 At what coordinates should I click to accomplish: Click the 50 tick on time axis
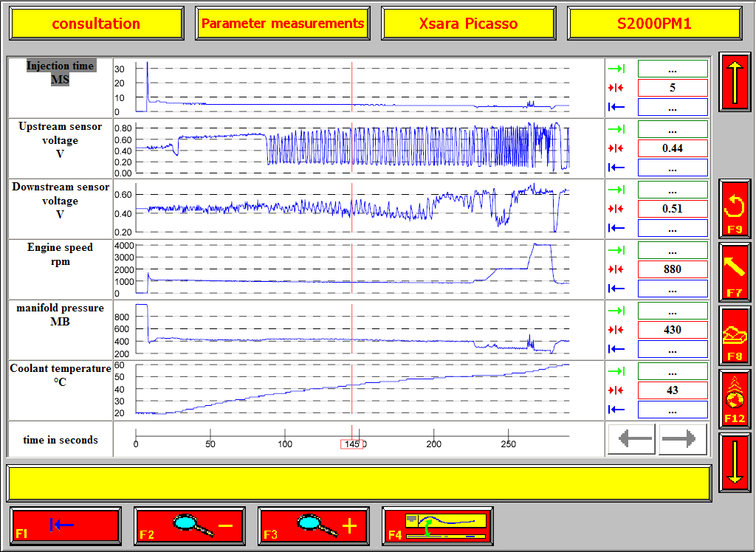pos(210,444)
